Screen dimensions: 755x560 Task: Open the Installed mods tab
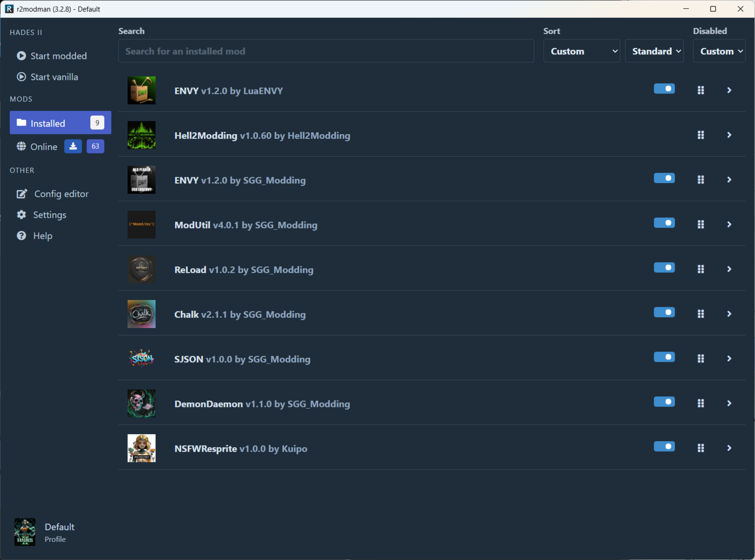click(60, 123)
